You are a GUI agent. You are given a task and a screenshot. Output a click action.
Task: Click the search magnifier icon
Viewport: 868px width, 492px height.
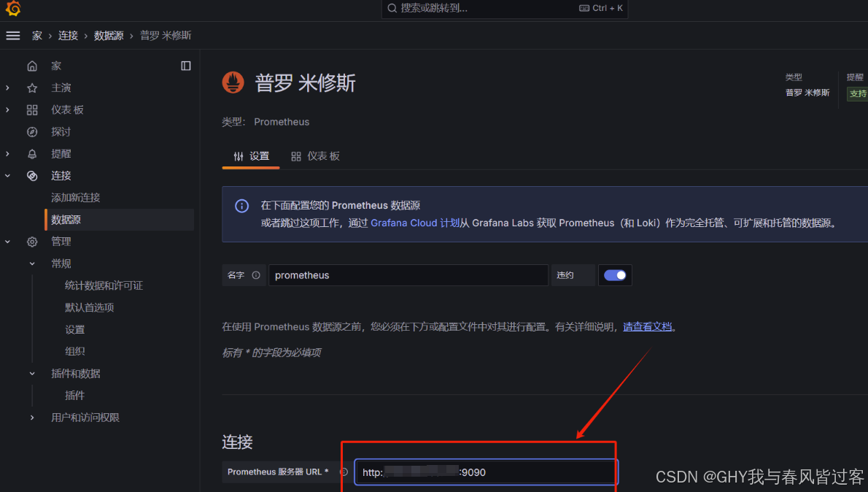click(x=392, y=8)
